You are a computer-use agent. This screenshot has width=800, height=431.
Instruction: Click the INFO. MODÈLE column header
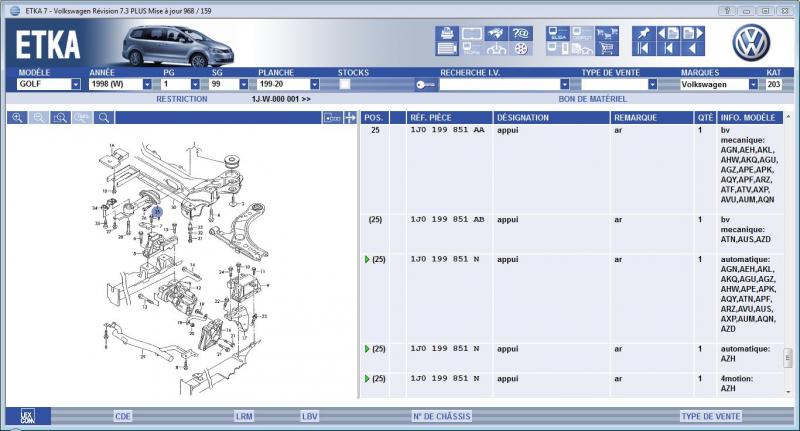(x=748, y=118)
